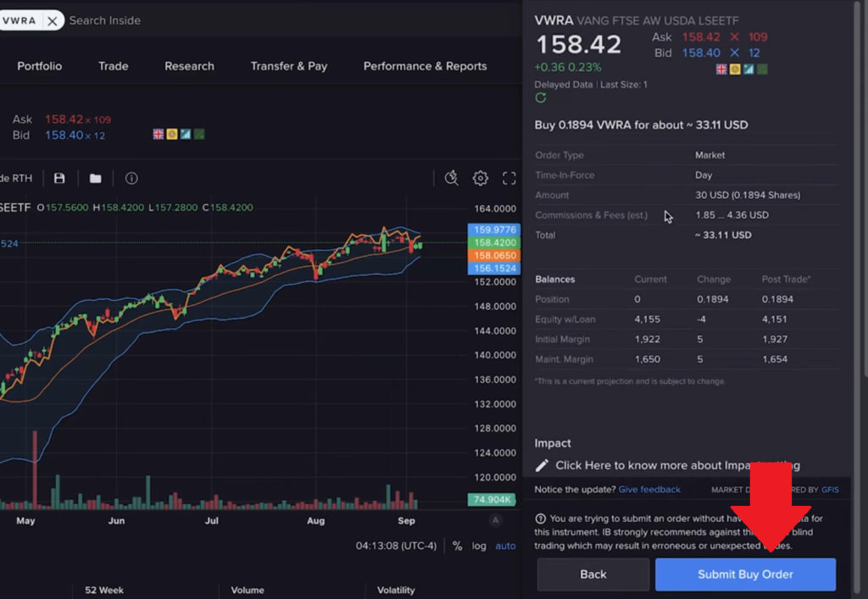Image resolution: width=868 pixels, height=599 pixels.
Task: Click UK flag icon beside chart bid quote
Action: coord(159,134)
